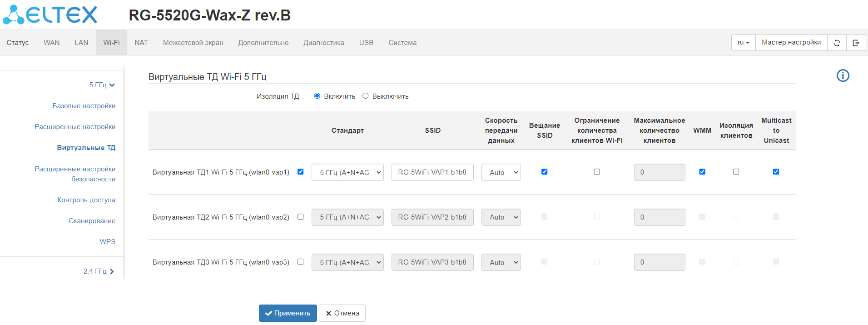The width and height of the screenshot is (868, 325).
Task: Click the logout icon in top bar
Action: (x=856, y=43)
